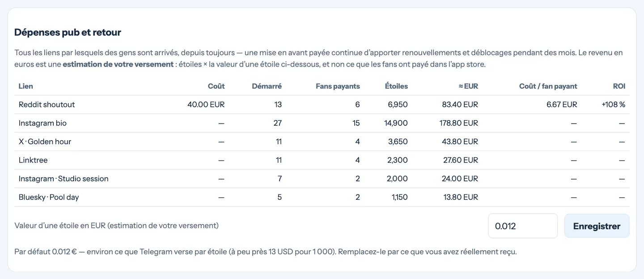
Task: Click the Coût column header
Action: click(216, 86)
